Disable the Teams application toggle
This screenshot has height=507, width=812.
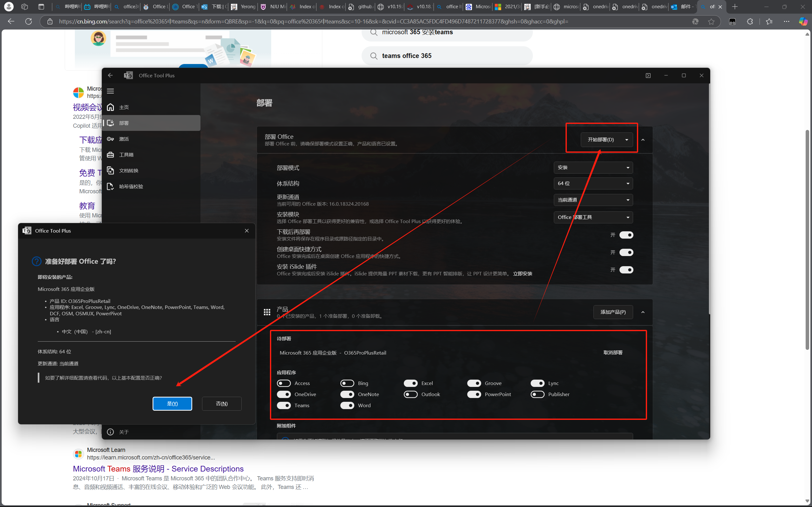pyautogui.click(x=284, y=405)
